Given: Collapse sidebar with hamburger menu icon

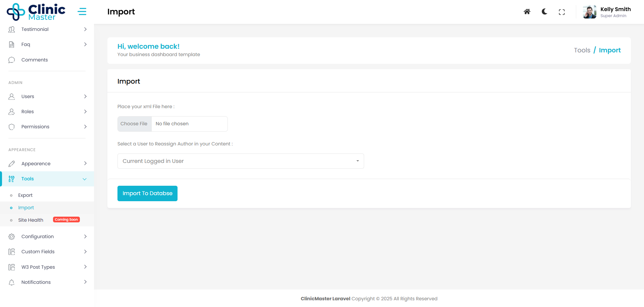Looking at the screenshot, I should pos(82,12).
